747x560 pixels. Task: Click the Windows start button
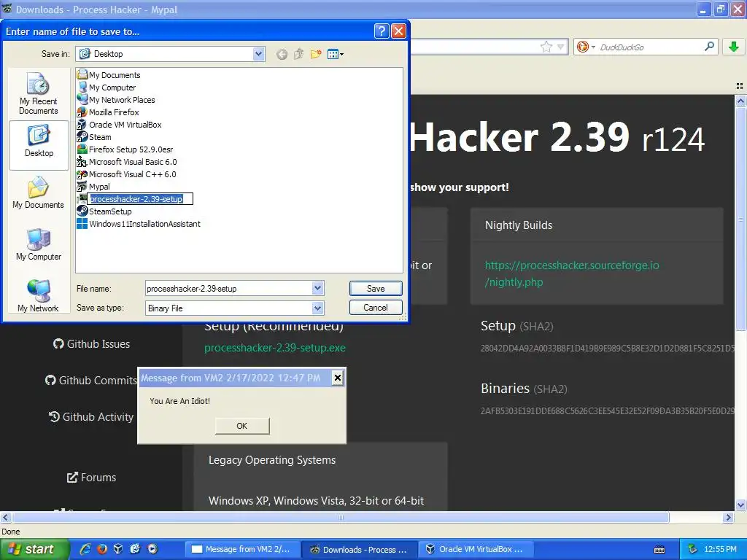coord(34,549)
